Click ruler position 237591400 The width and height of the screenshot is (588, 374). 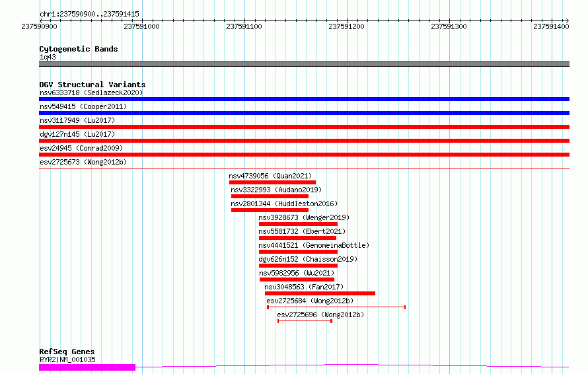pyautogui.click(x=551, y=26)
